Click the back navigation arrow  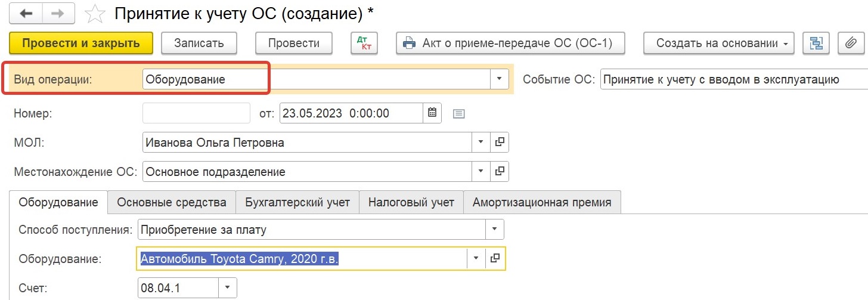[26, 13]
